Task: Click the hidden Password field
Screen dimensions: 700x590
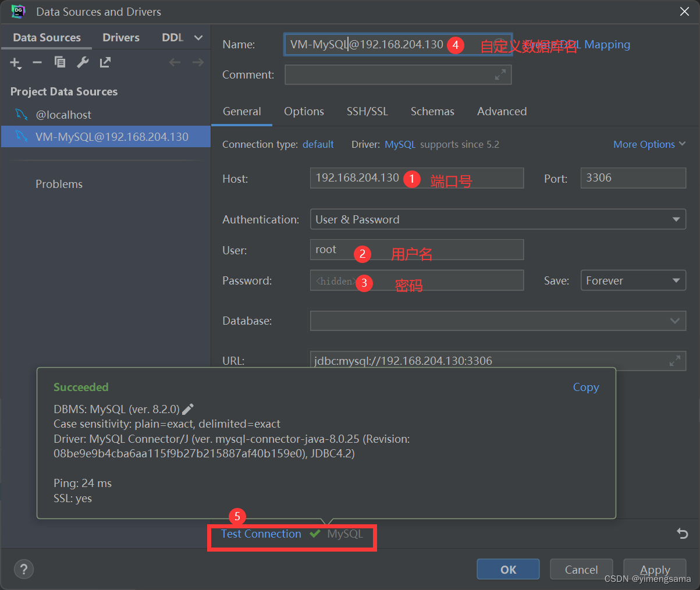Action: point(417,280)
